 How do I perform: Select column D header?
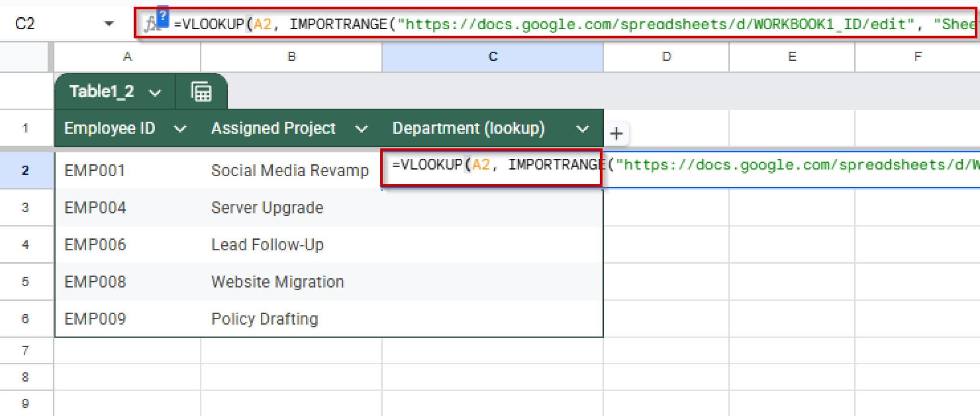point(666,57)
